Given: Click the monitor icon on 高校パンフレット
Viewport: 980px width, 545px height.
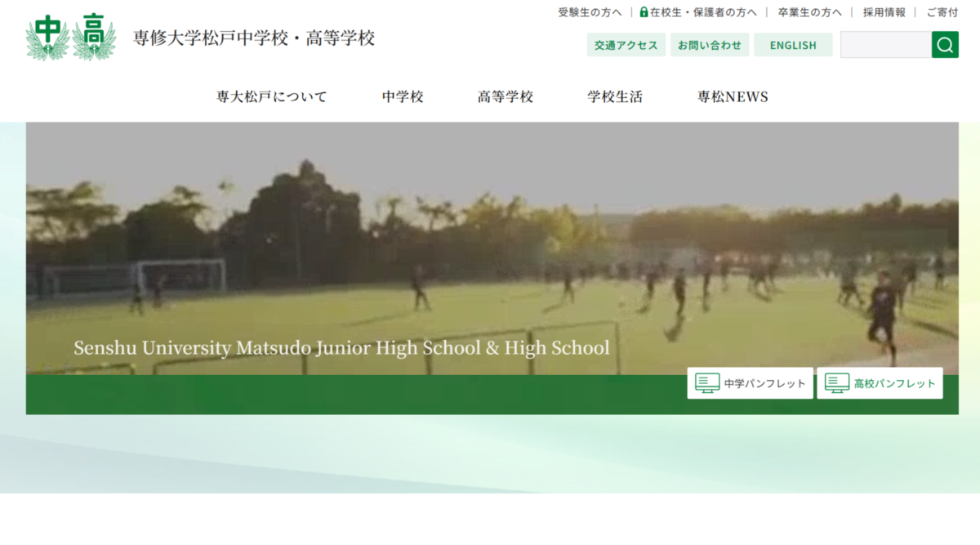Looking at the screenshot, I should click(x=837, y=383).
